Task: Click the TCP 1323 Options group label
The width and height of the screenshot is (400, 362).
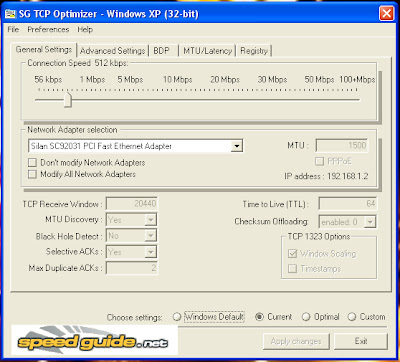Action: pyautogui.click(x=319, y=237)
